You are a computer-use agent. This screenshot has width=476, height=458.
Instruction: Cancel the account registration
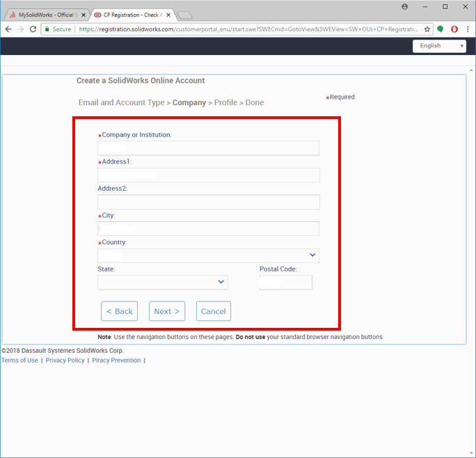coord(213,311)
